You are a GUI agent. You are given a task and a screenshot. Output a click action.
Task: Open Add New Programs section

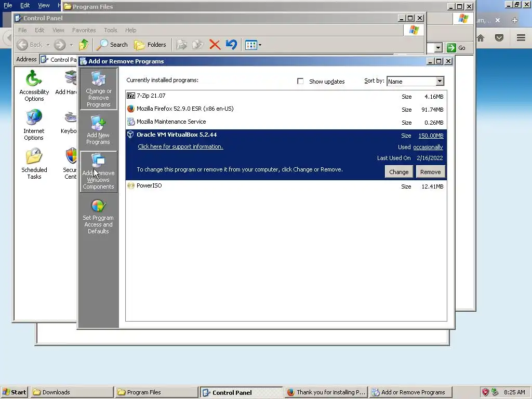tap(98, 130)
